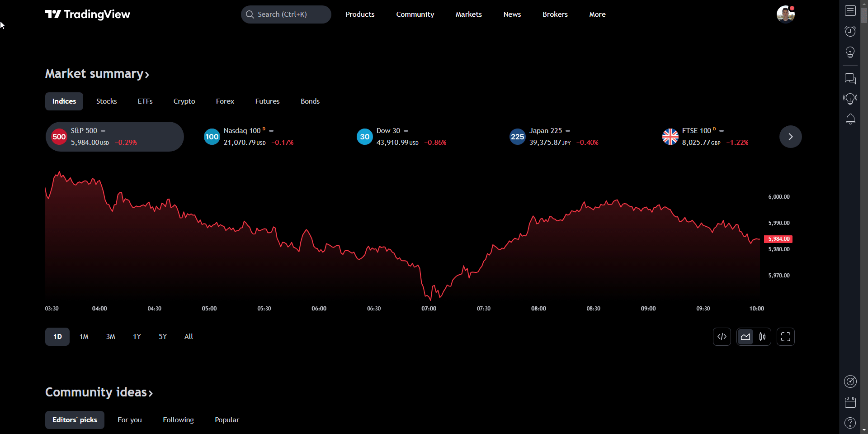Open the News menu

[512, 14]
